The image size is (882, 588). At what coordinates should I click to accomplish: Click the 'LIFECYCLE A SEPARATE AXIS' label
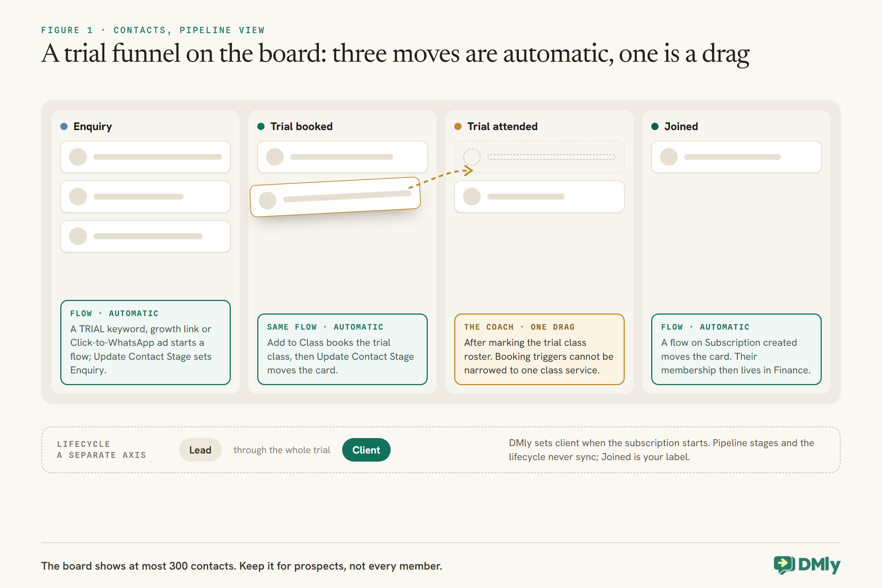[x=102, y=449]
